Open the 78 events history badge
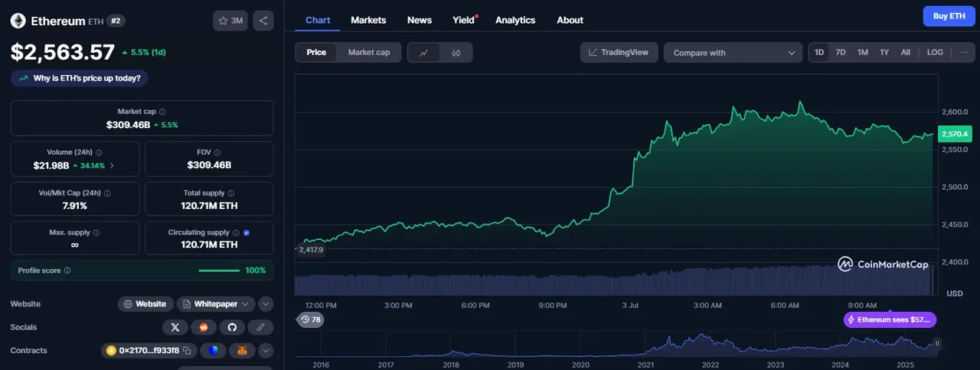This screenshot has height=370, width=980. pyautogui.click(x=310, y=319)
